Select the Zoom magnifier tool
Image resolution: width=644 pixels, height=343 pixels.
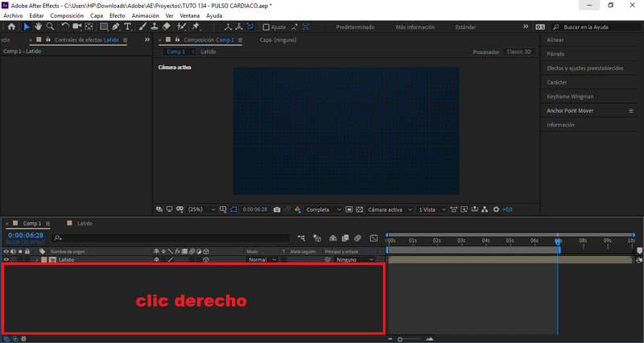click(50, 27)
